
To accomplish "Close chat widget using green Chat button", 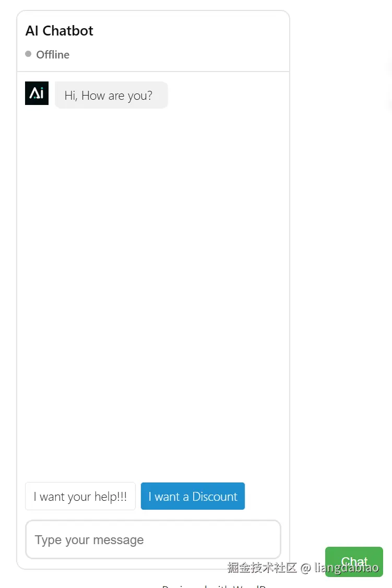I will 354,562.
